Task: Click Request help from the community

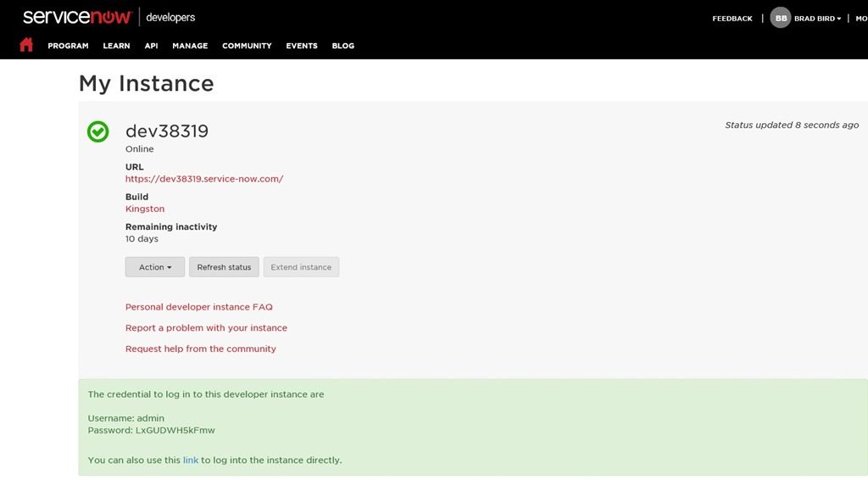Action: tap(200, 349)
